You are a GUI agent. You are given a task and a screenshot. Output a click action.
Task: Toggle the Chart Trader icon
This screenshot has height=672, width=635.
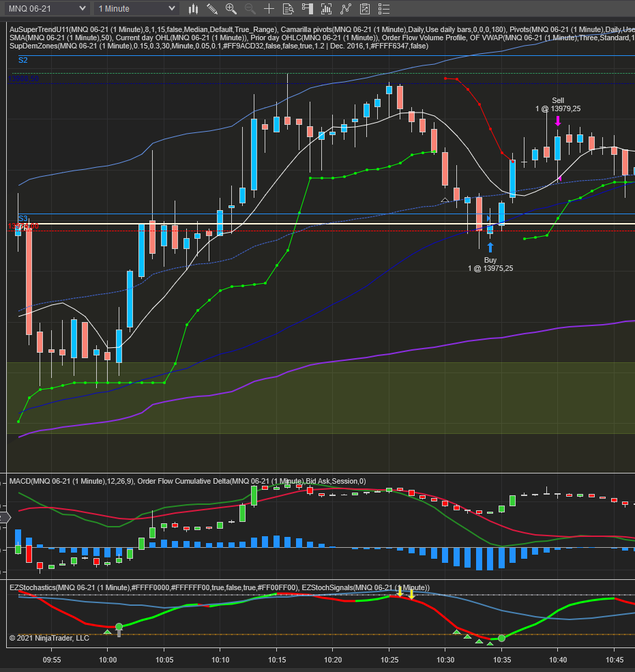point(307,9)
